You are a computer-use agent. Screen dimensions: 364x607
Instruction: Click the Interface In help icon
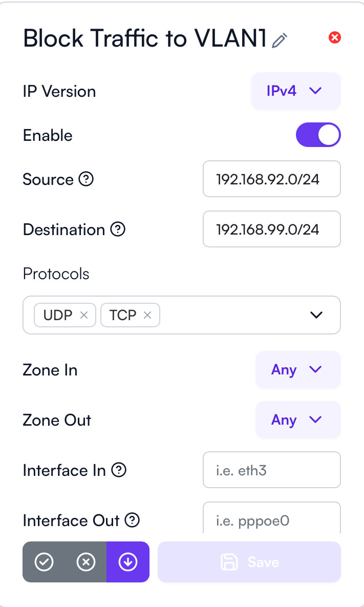point(119,470)
